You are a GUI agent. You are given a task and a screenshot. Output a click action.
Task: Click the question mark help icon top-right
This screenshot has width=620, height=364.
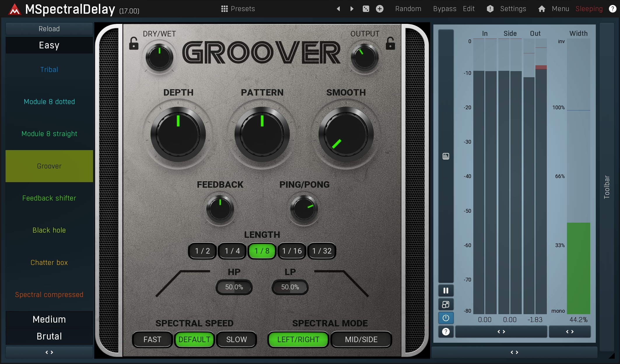(x=612, y=9)
